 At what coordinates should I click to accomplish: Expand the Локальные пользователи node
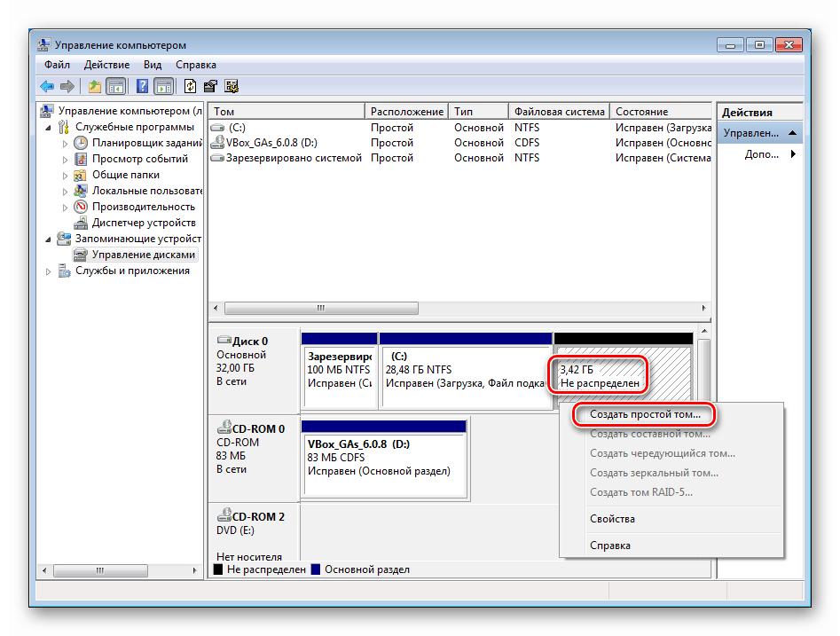click(65, 192)
